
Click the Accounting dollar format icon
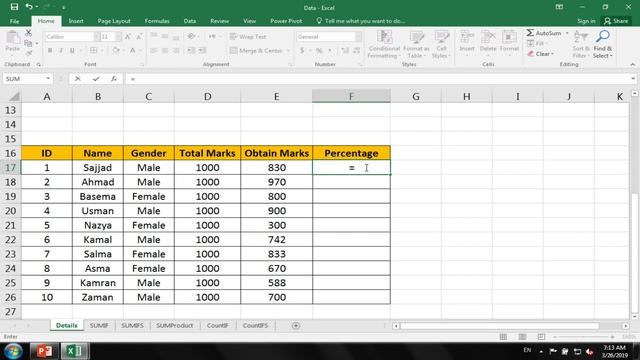(x=302, y=51)
